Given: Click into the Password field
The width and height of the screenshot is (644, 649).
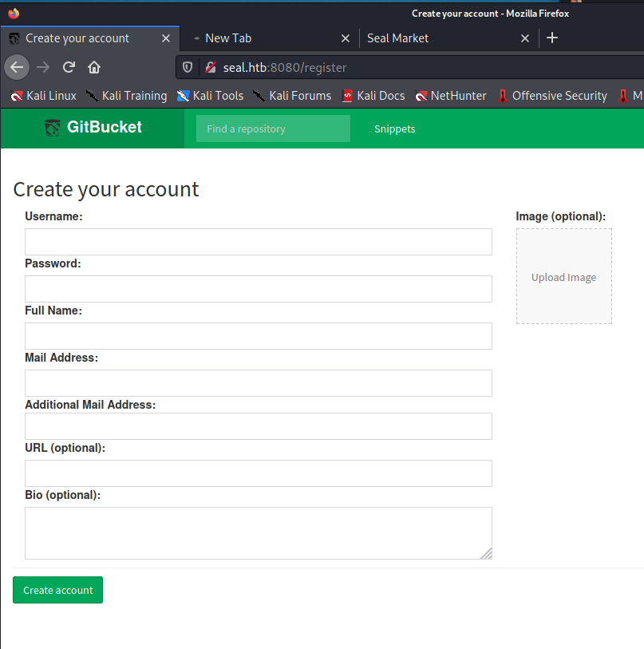Looking at the screenshot, I should click(258, 289).
